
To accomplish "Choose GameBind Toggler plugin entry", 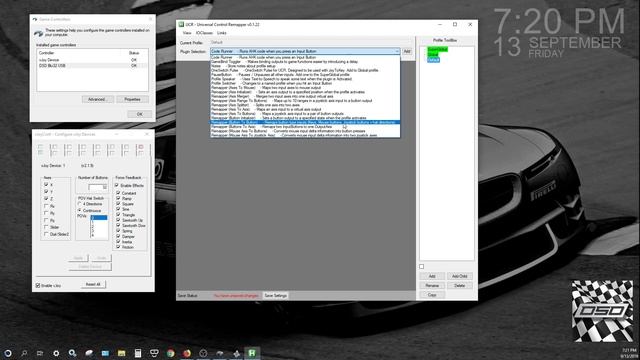I will (305, 62).
